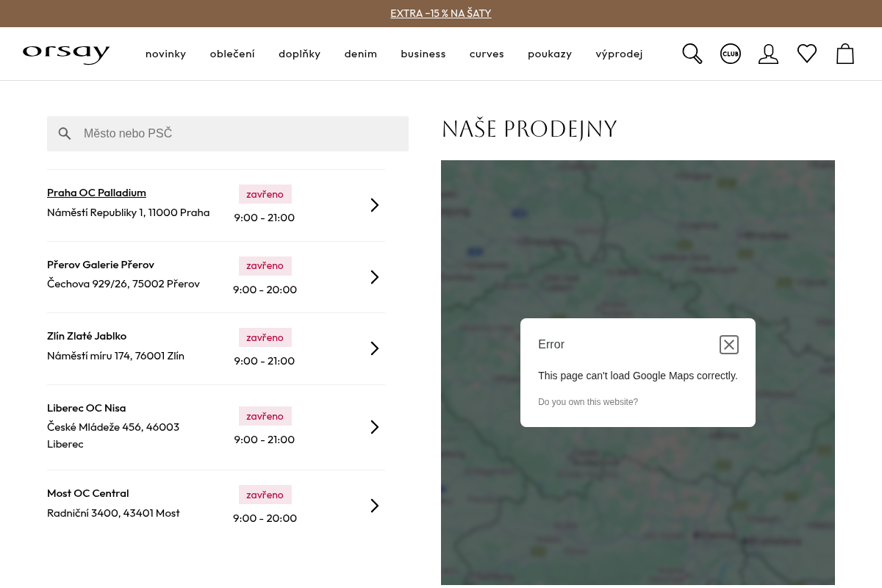
Task: View the wishlist heart icon
Action: [x=807, y=54]
